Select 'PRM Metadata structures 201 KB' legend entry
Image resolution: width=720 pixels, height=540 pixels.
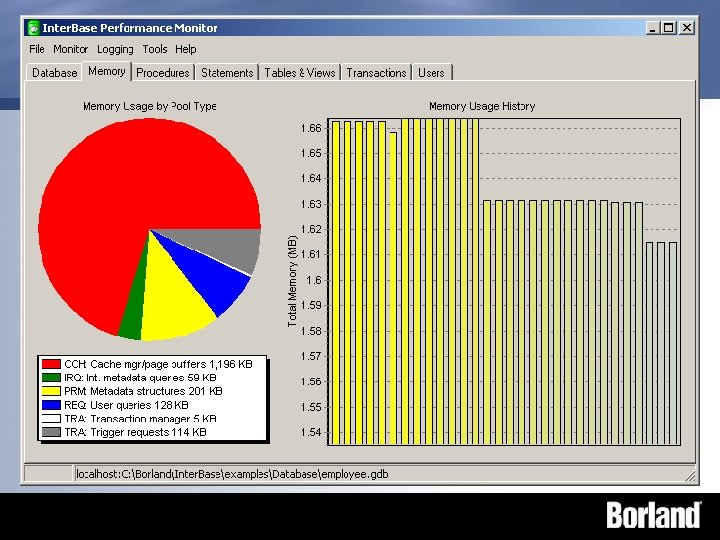point(143,391)
